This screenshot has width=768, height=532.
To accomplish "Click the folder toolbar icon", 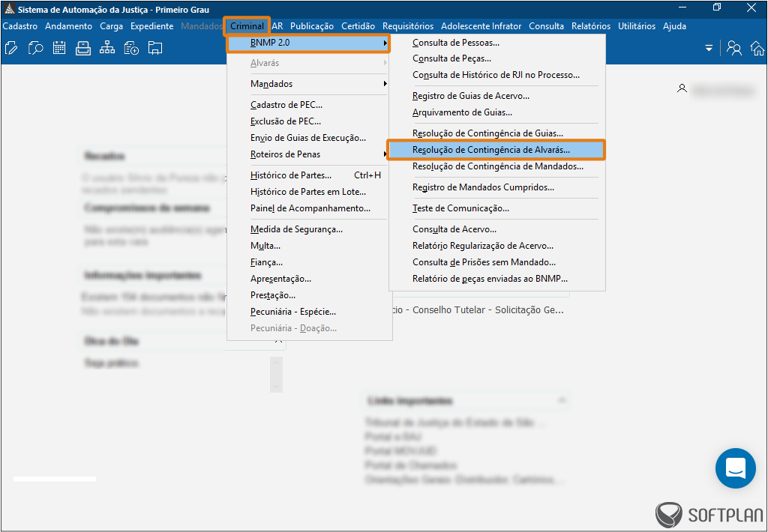I will pos(155,48).
